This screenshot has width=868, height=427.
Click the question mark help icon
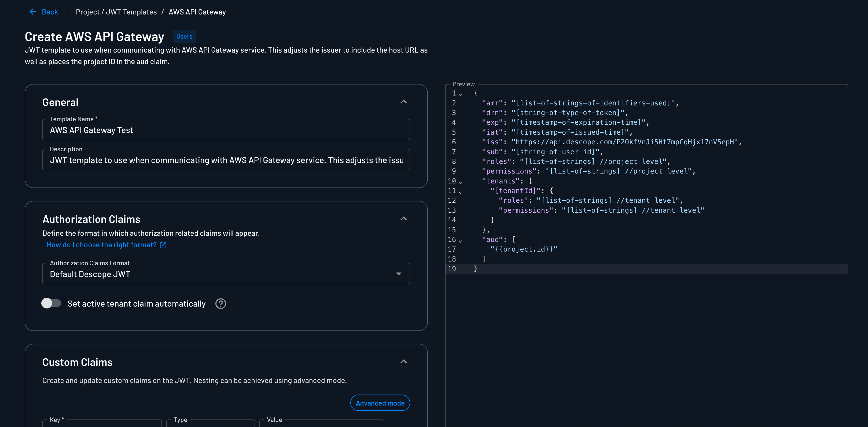tap(221, 304)
